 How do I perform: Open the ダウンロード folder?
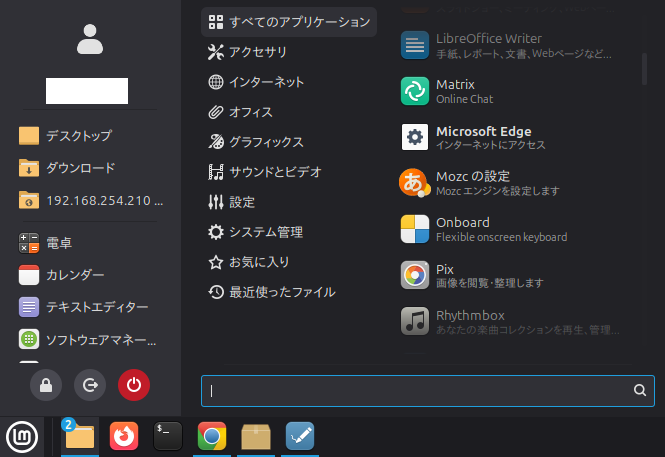80,168
